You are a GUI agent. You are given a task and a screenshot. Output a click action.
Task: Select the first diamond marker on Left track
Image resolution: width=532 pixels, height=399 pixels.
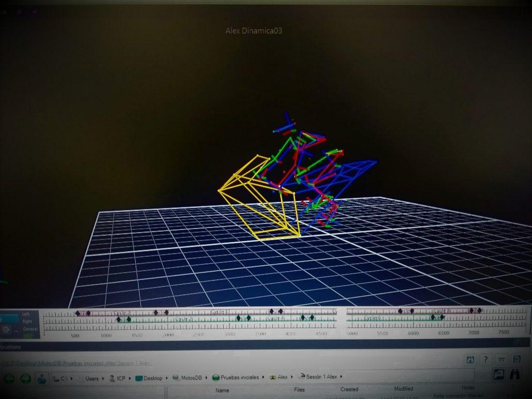click(77, 313)
